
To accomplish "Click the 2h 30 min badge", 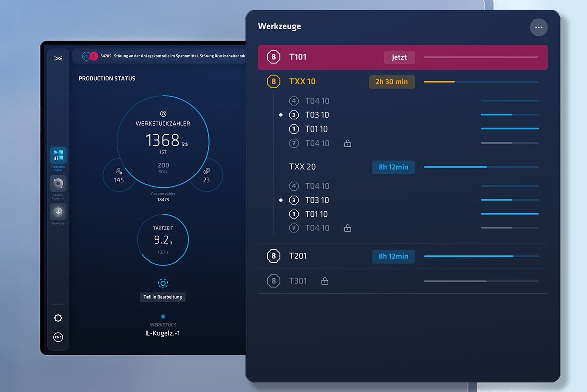I will (392, 82).
